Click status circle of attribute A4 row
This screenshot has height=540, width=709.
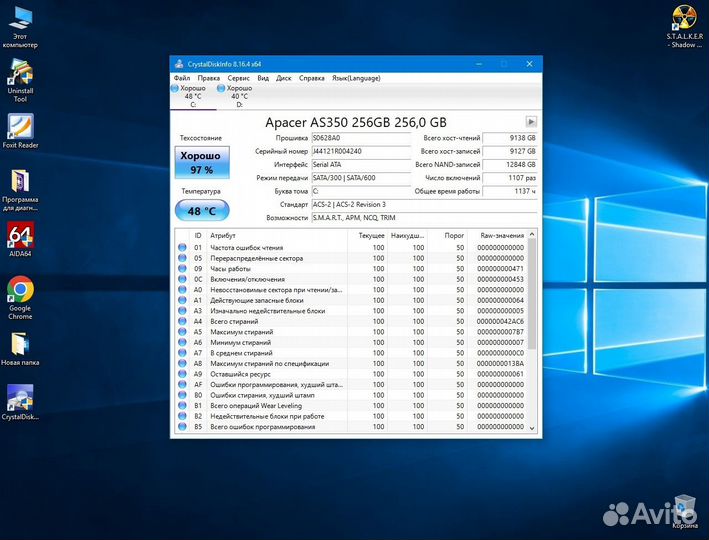182,321
